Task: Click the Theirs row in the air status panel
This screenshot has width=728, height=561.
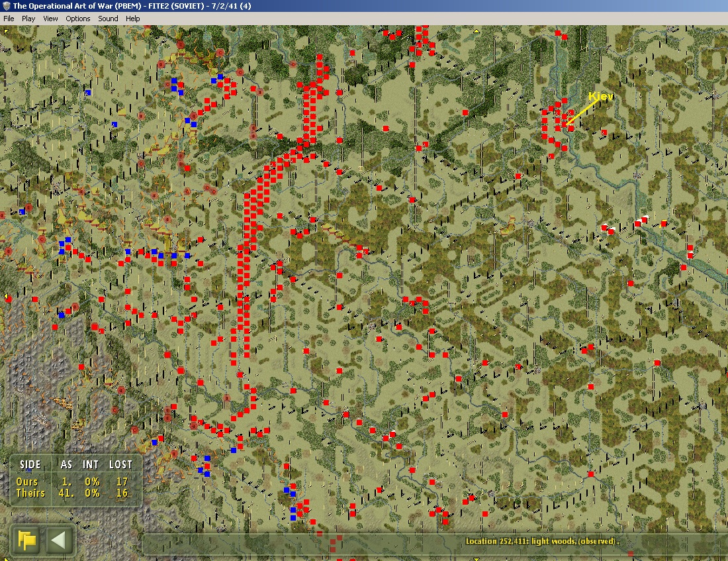Action: pos(73,493)
